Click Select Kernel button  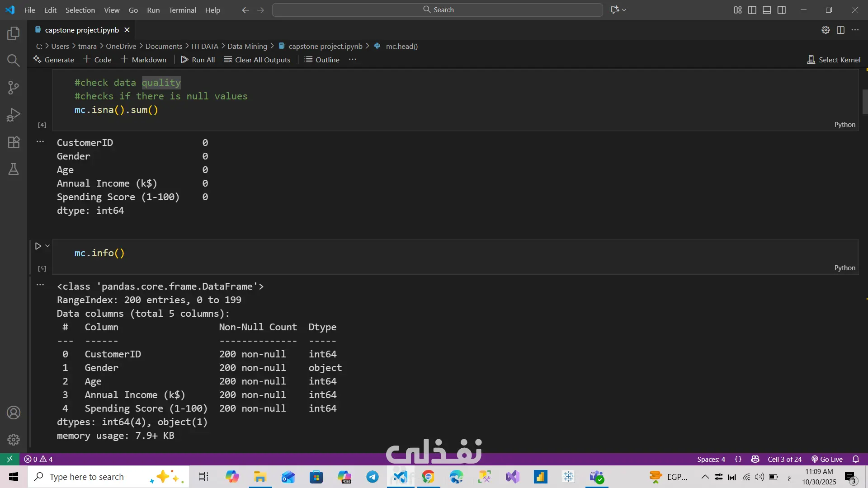click(x=834, y=60)
